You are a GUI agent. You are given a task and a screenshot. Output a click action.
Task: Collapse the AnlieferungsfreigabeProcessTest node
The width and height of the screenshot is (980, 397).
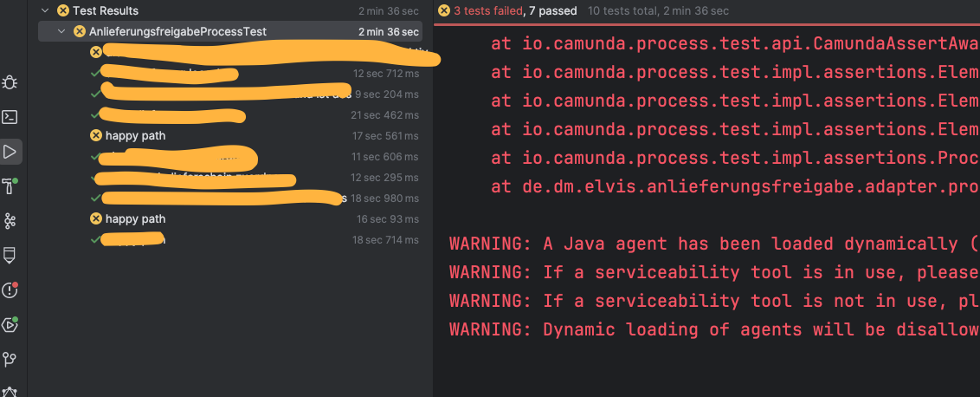(x=61, y=32)
